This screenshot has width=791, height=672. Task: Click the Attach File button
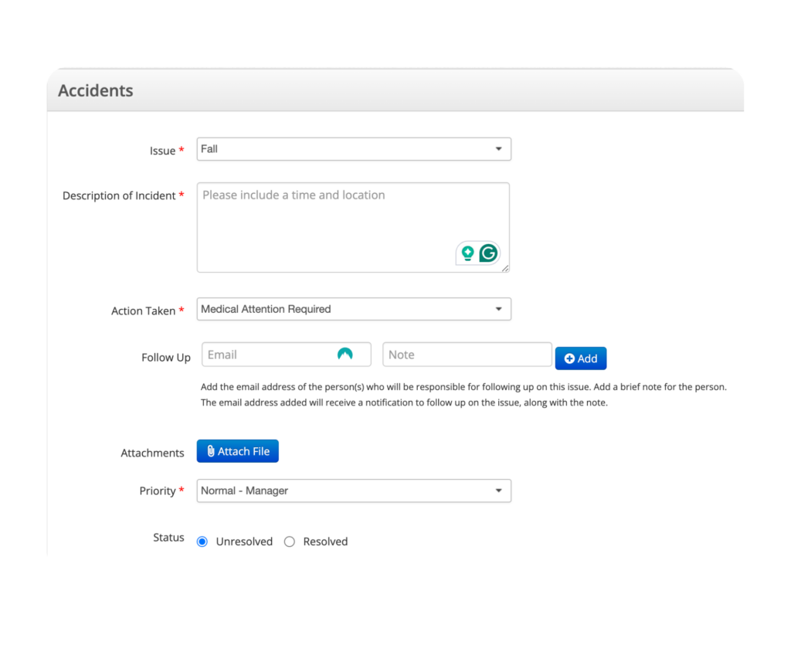click(238, 451)
